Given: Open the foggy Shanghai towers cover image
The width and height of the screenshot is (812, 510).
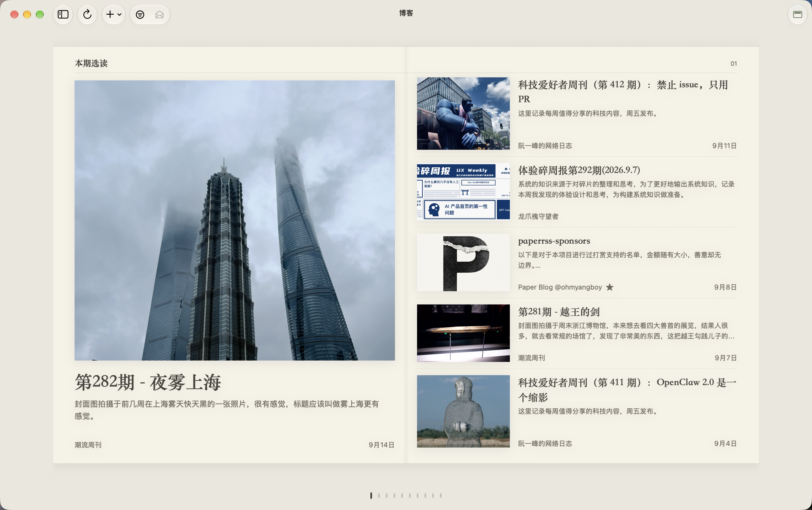Looking at the screenshot, I should point(235,220).
